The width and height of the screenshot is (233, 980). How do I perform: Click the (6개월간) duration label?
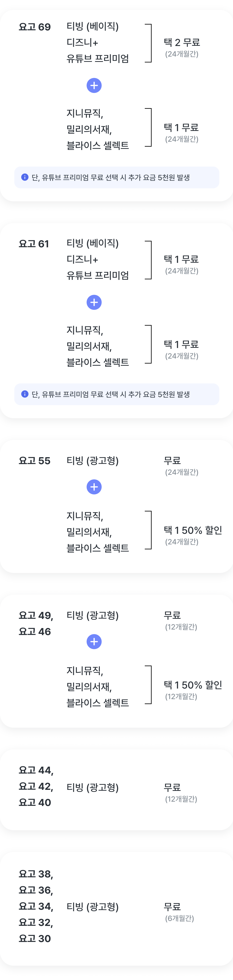pos(179,918)
